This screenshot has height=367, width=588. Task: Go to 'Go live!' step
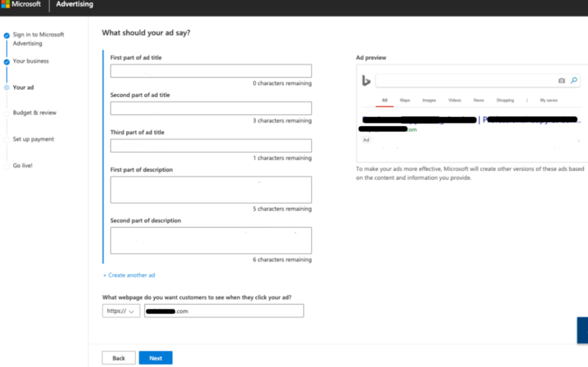click(23, 166)
